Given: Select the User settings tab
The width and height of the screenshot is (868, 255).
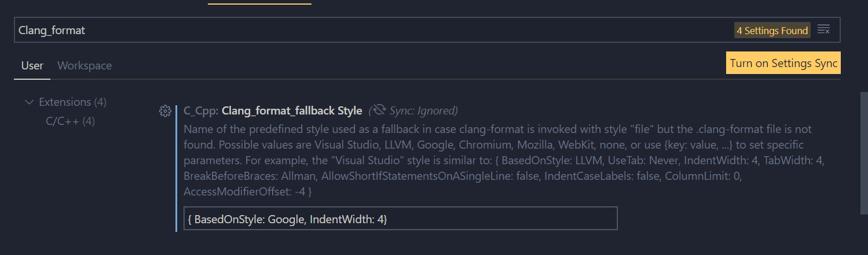Looking at the screenshot, I should click(x=32, y=65).
